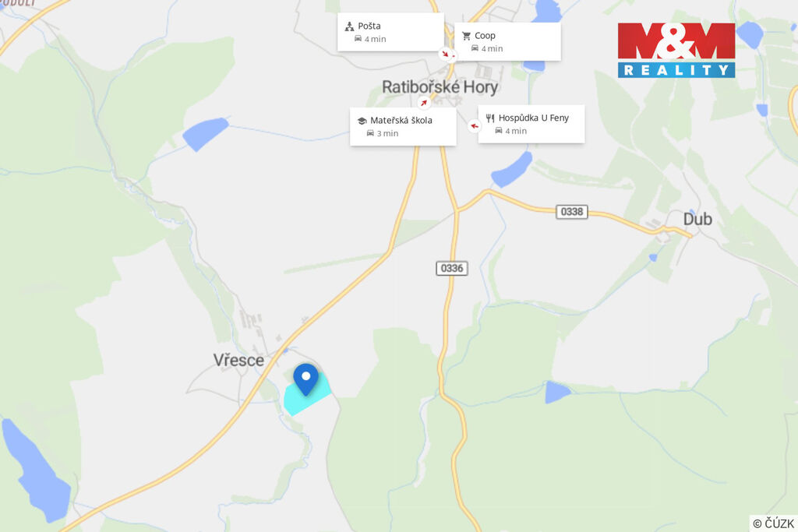Click the Mateřská škola graduation cap icon

click(362, 121)
